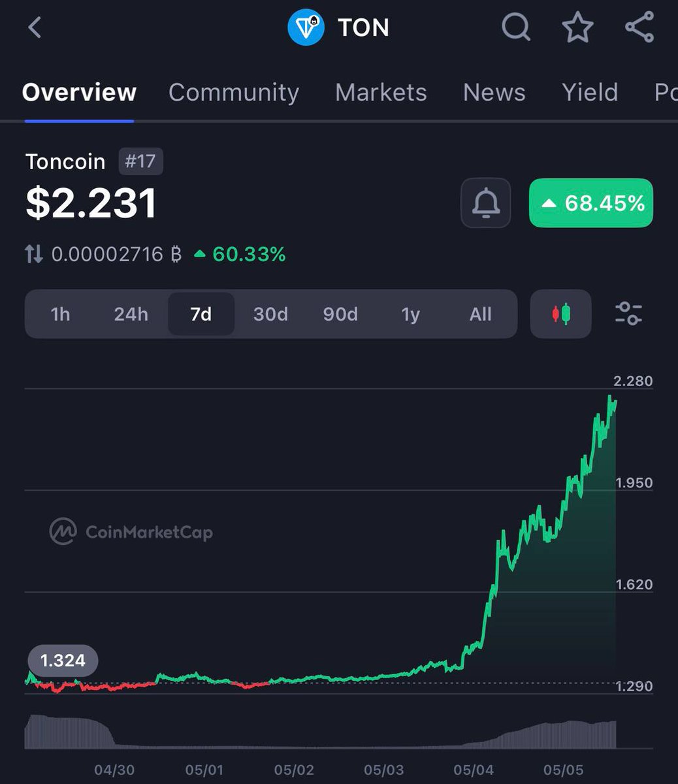This screenshot has height=784, width=678.
Task: Tap the volume bars under the chart
Action: click(320, 732)
